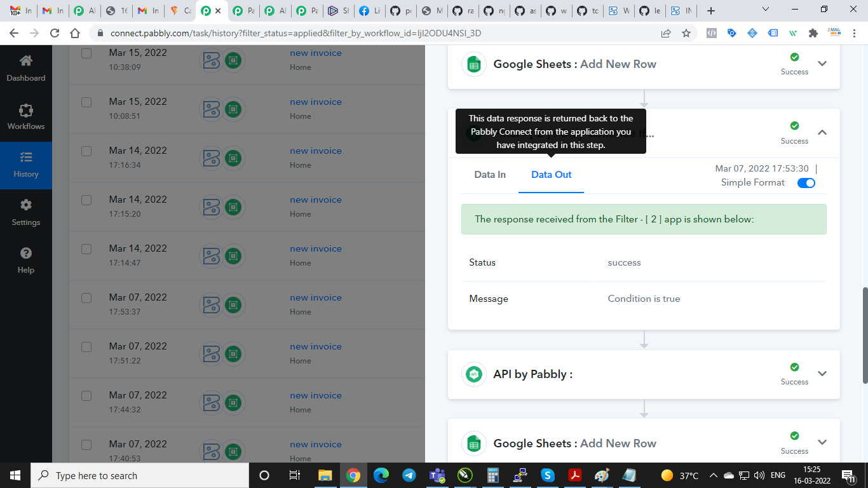Select the Data Out tab
Viewport: 868px width, 488px height.
(552, 175)
